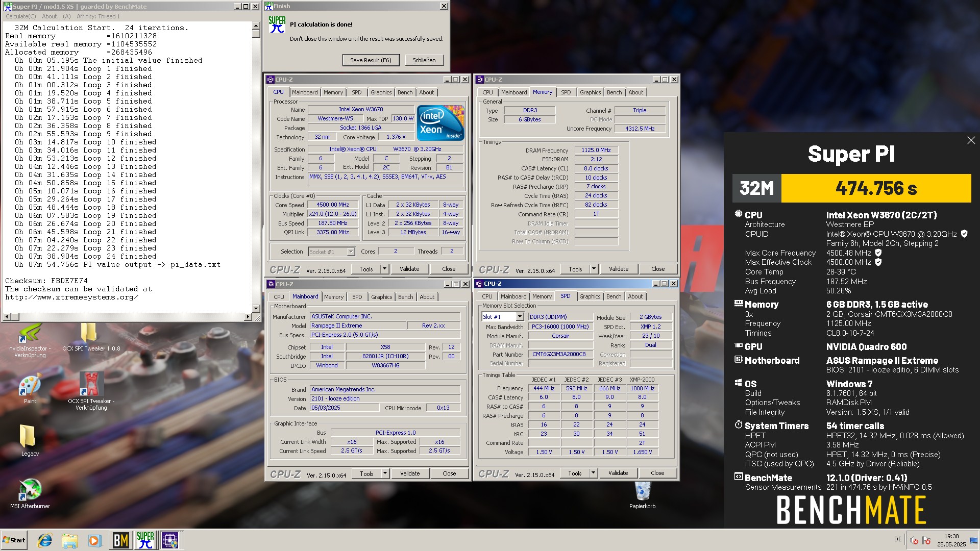Click Super PI vertical scrollbar up arrow
This screenshot has width=980, height=551.
[x=256, y=25]
